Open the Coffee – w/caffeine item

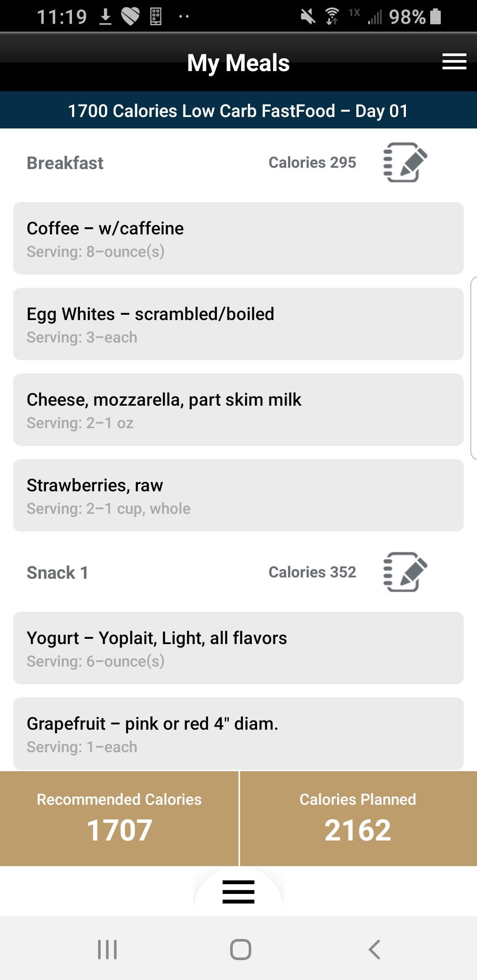coord(238,238)
